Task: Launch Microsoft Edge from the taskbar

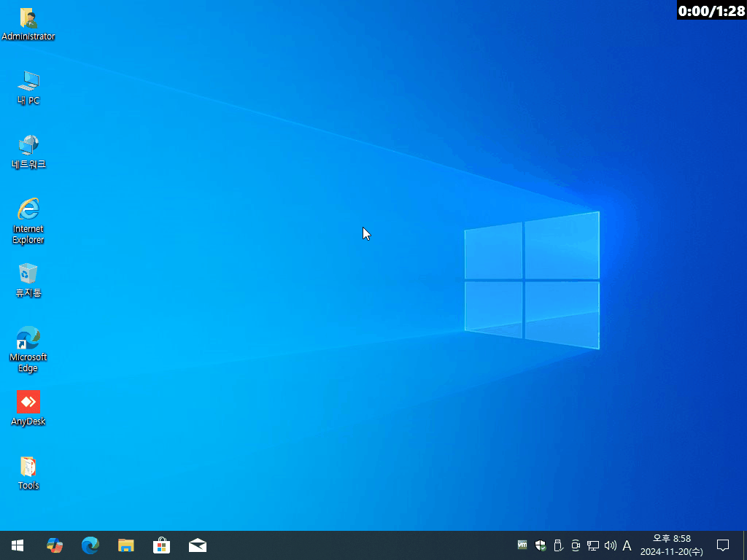Action: (90, 545)
